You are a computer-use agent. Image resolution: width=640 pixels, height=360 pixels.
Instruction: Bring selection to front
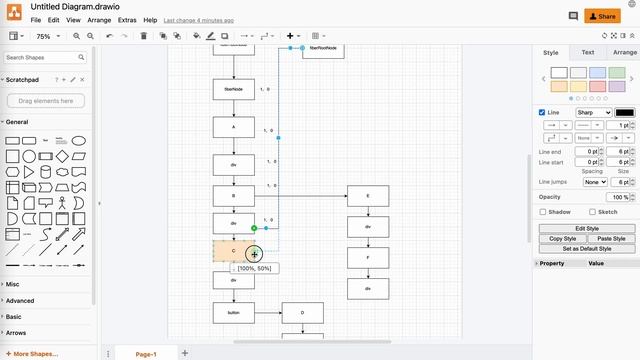(x=163, y=36)
